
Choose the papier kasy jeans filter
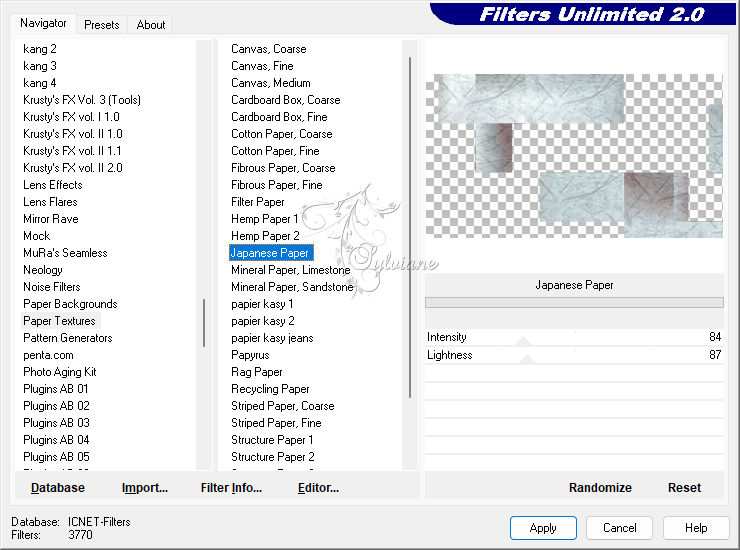(x=272, y=338)
